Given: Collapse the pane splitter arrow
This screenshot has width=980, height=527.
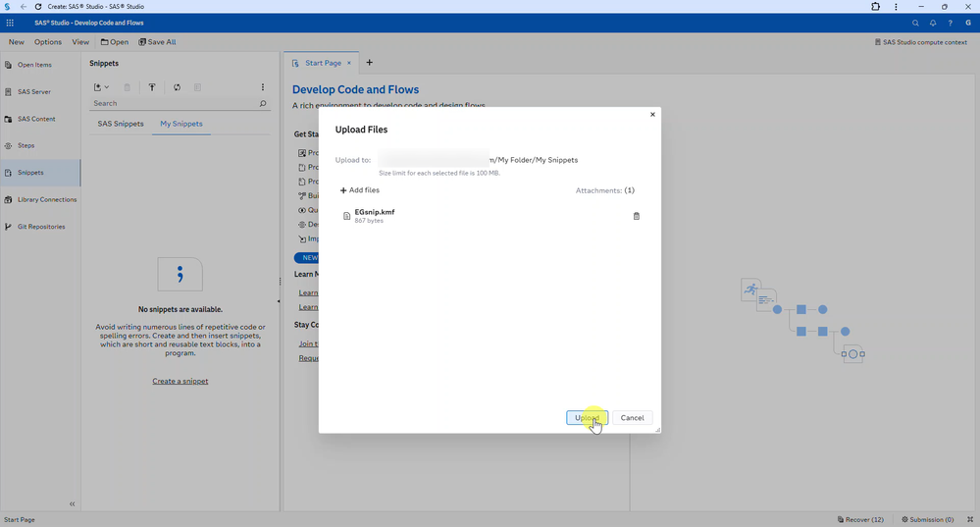Looking at the screenshot, I should tap(279, 301).
